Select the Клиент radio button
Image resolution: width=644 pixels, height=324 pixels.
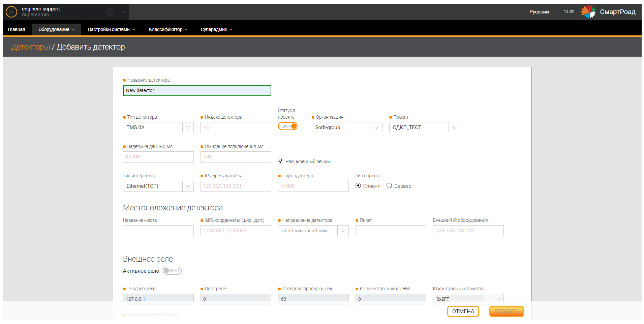(x=358, y=186)
